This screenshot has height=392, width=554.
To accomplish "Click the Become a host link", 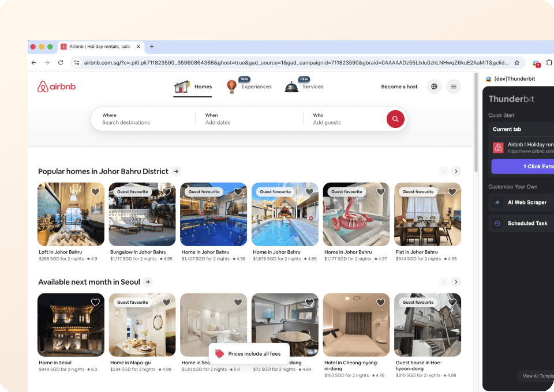I will pyautogui.click(x=399, y=86).
